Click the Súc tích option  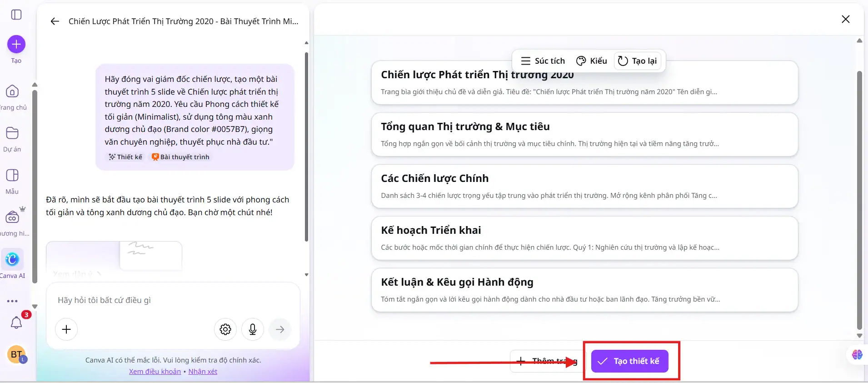[543, 61]
